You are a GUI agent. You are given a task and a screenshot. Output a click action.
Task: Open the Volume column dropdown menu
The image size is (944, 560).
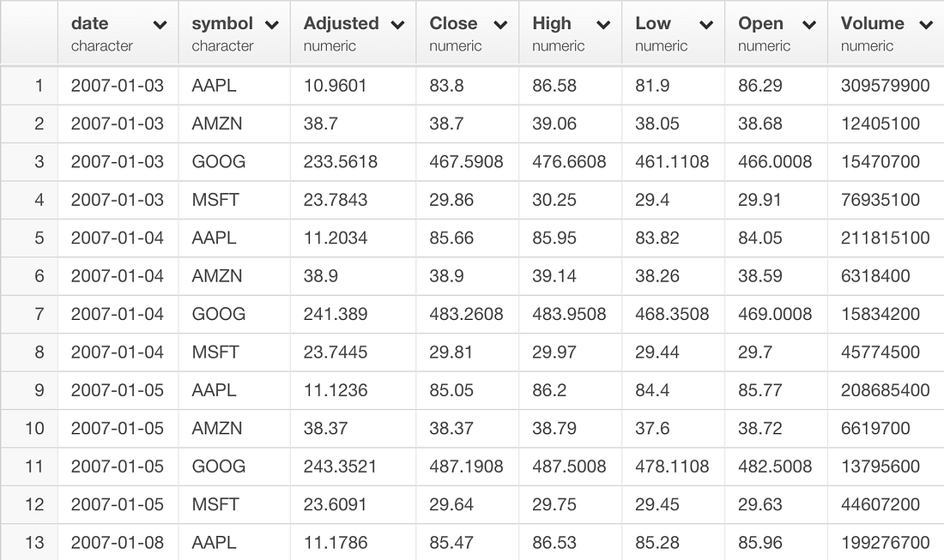[x=924, y=24]
